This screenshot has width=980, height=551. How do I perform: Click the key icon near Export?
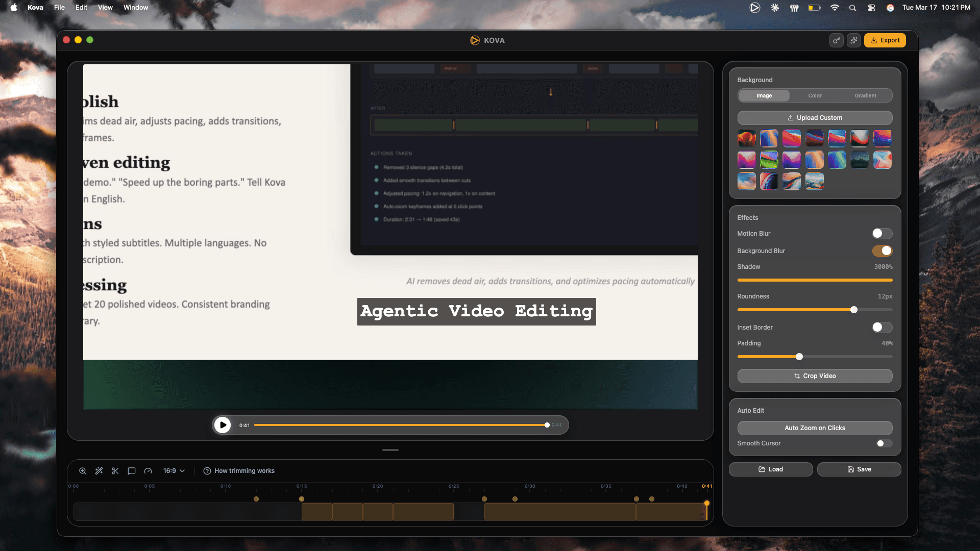tap(836, 40)
